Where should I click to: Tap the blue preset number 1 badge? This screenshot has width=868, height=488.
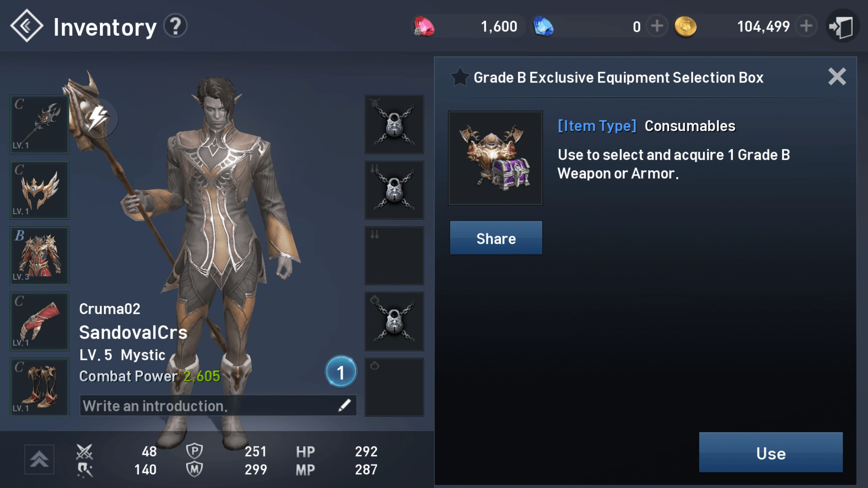[341, 372]
